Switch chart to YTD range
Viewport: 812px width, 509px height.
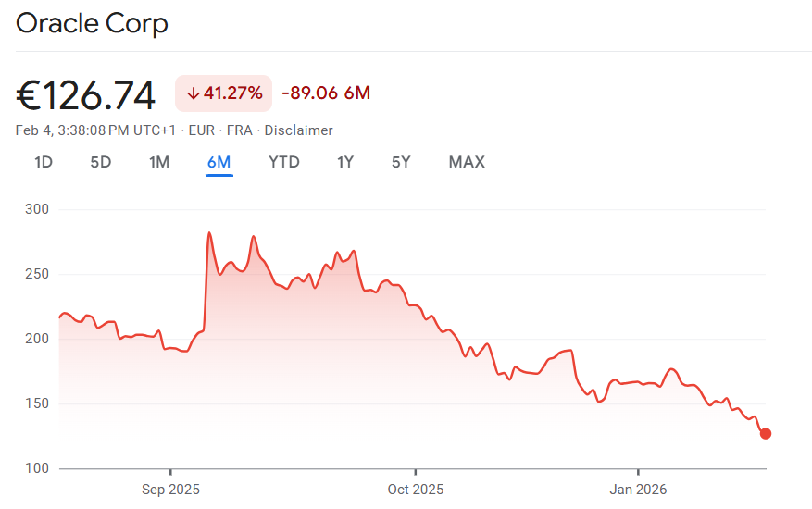coord(284,163)
